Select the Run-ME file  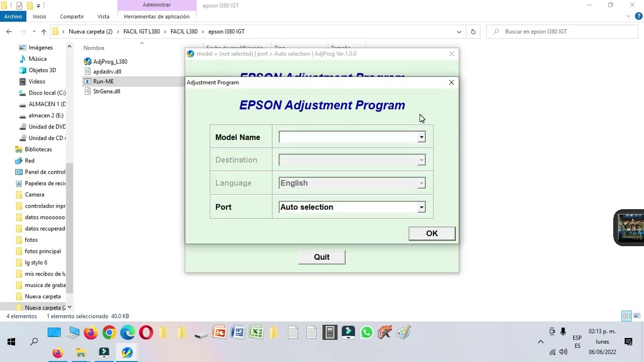(99, 81)
